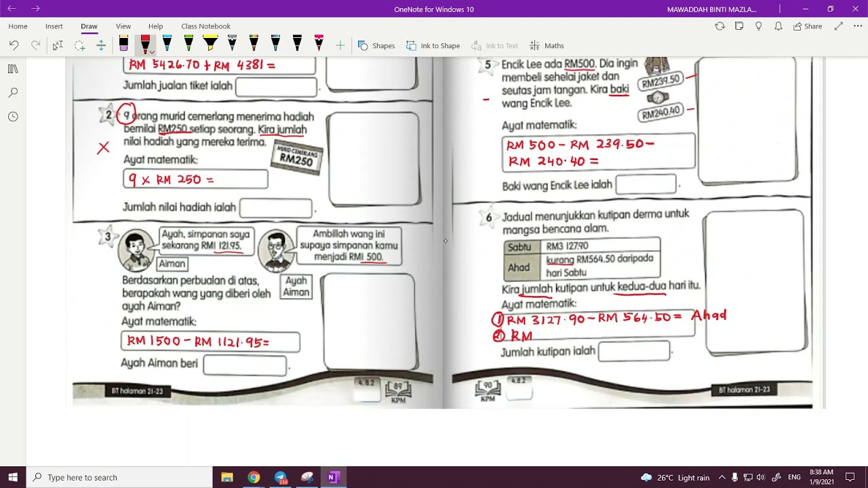Open the feed sticky note icon
The width and height of the screenshot is (868, 488).
pyautogui.click(x=739, y=26)
